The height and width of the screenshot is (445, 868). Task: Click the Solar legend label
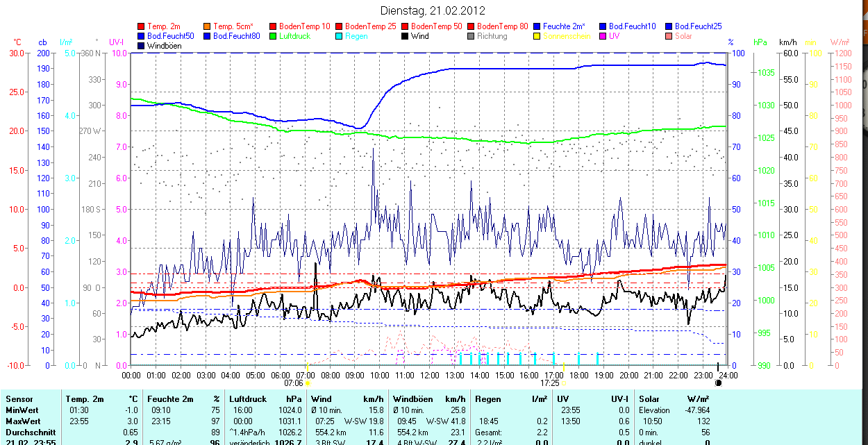[683, 36]
